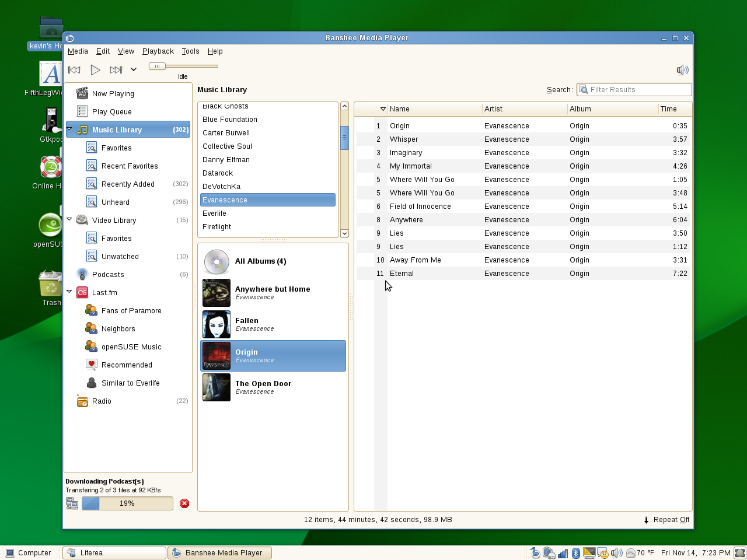
Task: Sort tracks by Album column header
Action: (613, 109)
